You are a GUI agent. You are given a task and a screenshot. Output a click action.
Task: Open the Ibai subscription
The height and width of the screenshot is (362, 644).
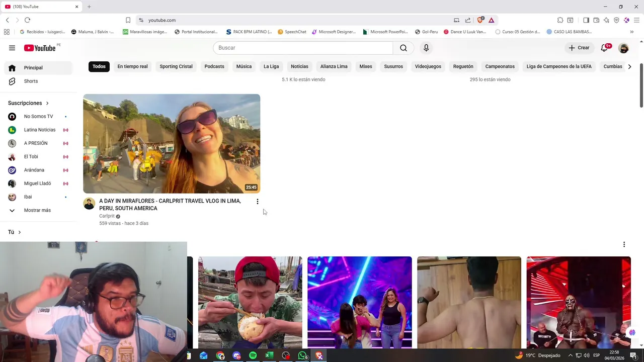pos(39,197)
